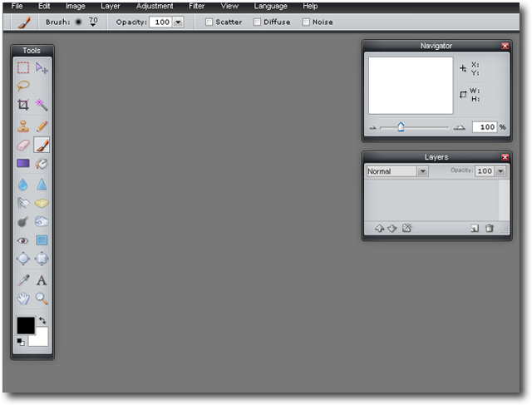
Task: Select the Bloat tool
Action: click(23, 259)
